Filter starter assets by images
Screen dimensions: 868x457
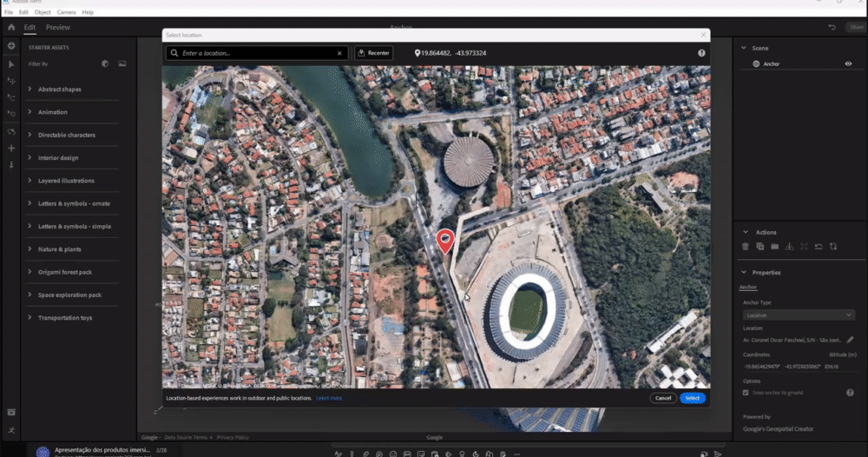tap(122, 63)
